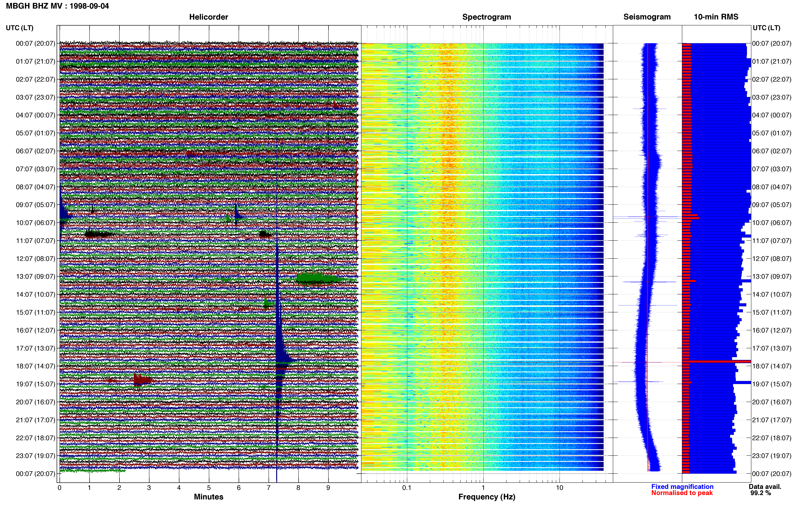Click the Minutes axis label

tap(209, 497)
